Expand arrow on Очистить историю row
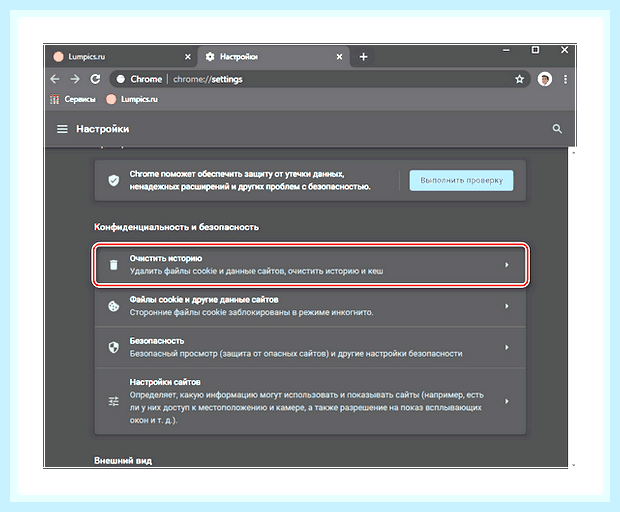The image size is (620, 512). pos(507,265)
